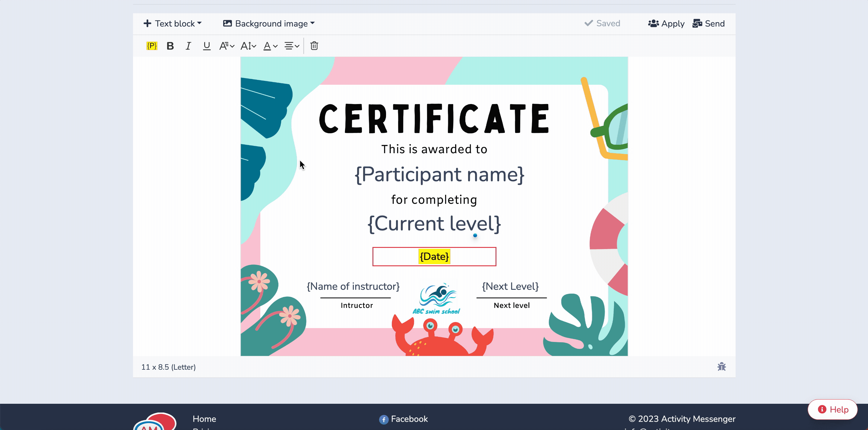Select the {Next Level} placeholder
This screenshot has width=868, height=430.
click(511, 286)
